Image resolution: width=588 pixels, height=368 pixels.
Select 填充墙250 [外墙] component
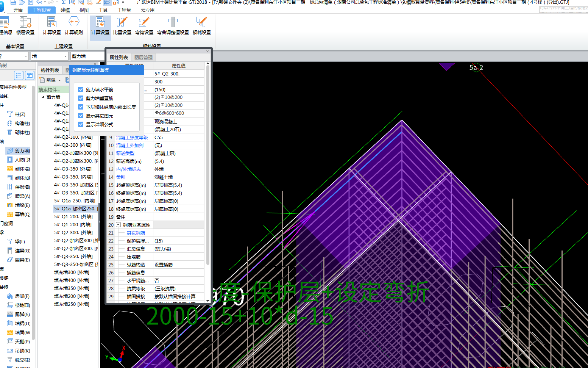click(72, 304)
